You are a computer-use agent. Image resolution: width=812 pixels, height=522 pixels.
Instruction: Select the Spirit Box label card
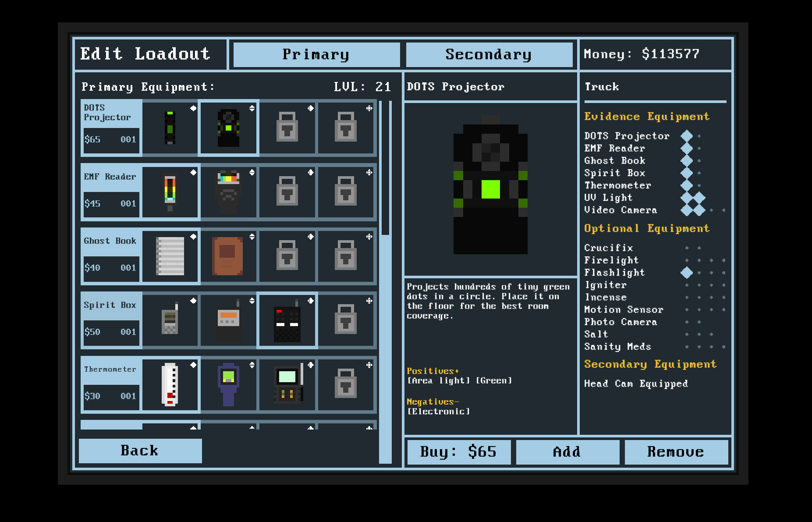(x=111, y=320)
